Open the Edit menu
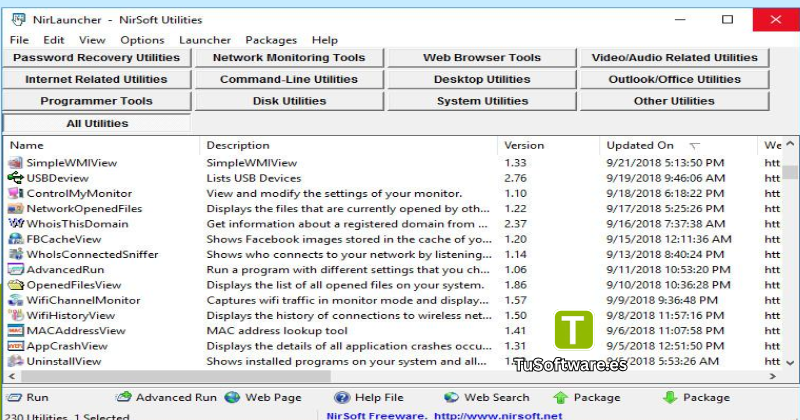Screen dimensions: 800x420 54,40
